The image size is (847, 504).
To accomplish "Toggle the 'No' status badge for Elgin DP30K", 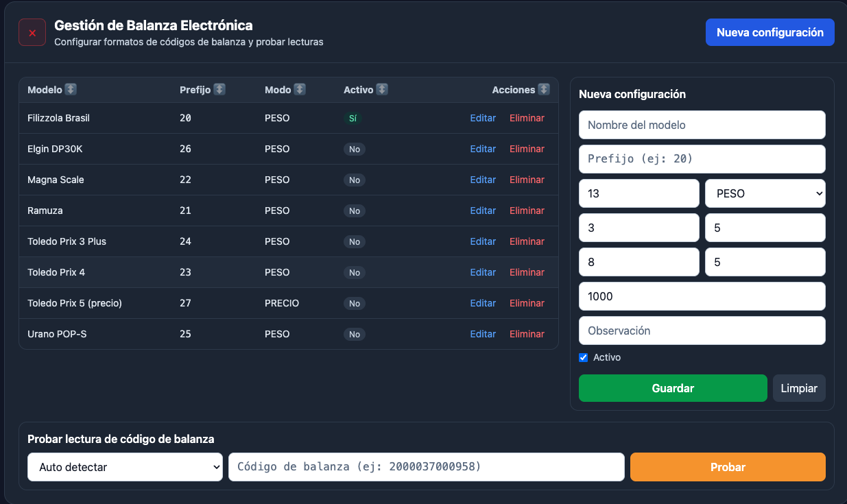I will click(355, 149).
